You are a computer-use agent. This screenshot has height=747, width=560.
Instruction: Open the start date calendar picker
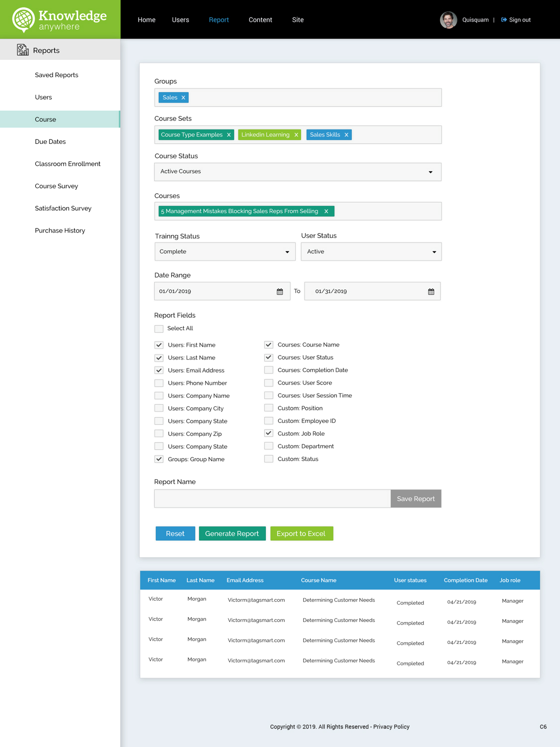coord(280,291)
